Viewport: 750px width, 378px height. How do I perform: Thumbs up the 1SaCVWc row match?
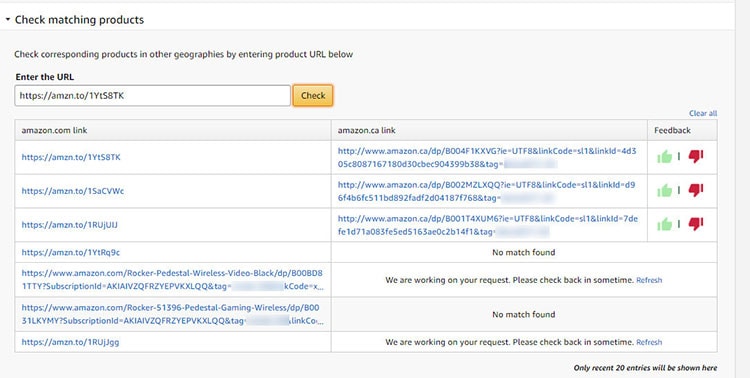664,190
